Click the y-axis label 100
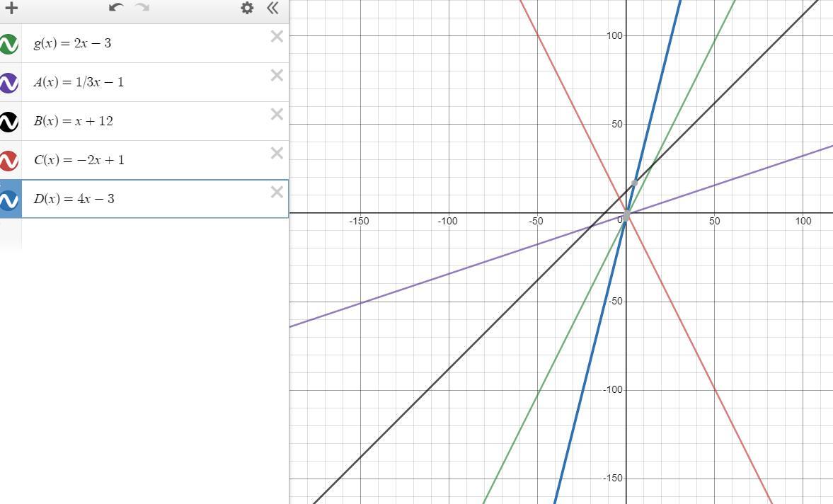 click(614, 35)
